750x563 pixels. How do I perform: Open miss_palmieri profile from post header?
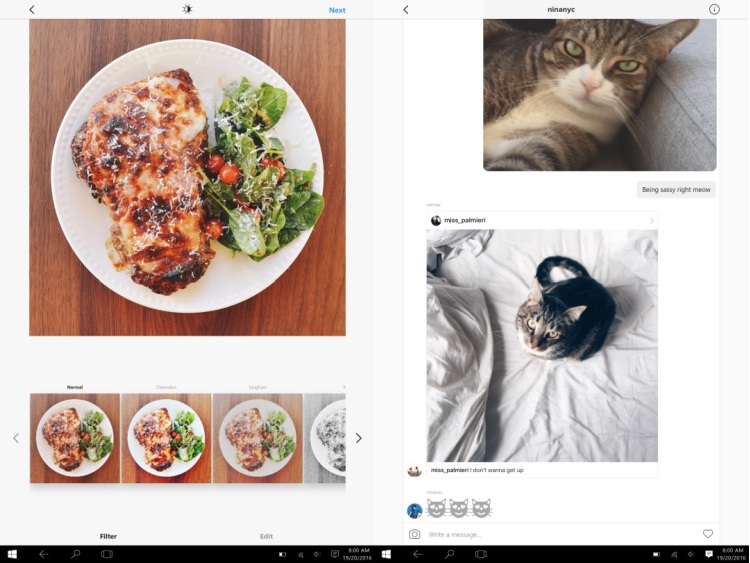(464, 220)
